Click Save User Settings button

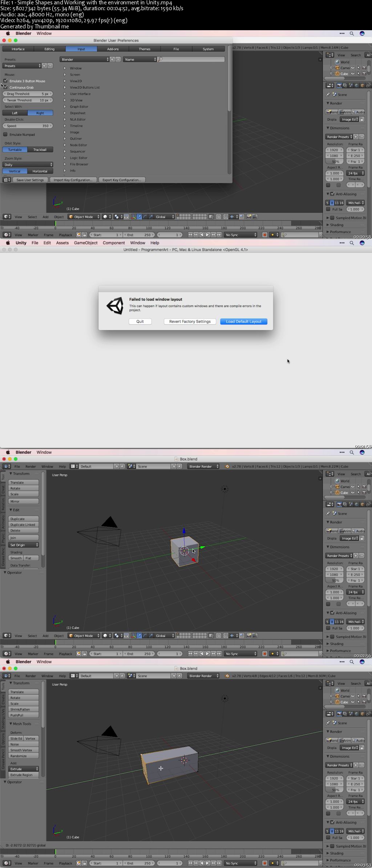pos(30,180)
